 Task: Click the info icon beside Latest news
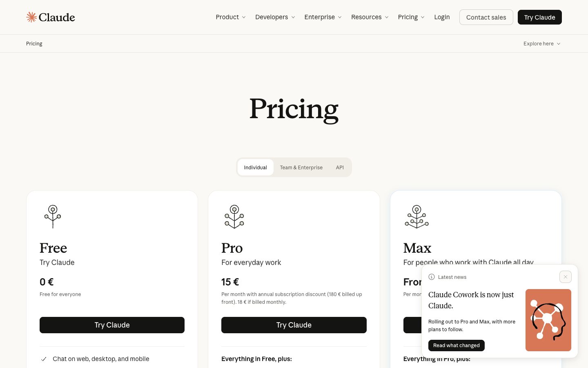click(x=432, y=277)
